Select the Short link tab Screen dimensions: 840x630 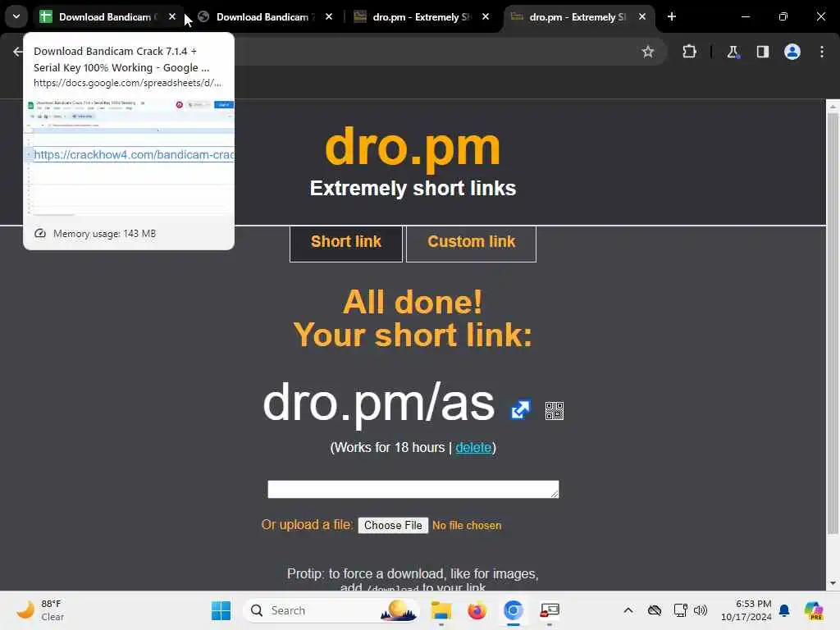(346, 244)
